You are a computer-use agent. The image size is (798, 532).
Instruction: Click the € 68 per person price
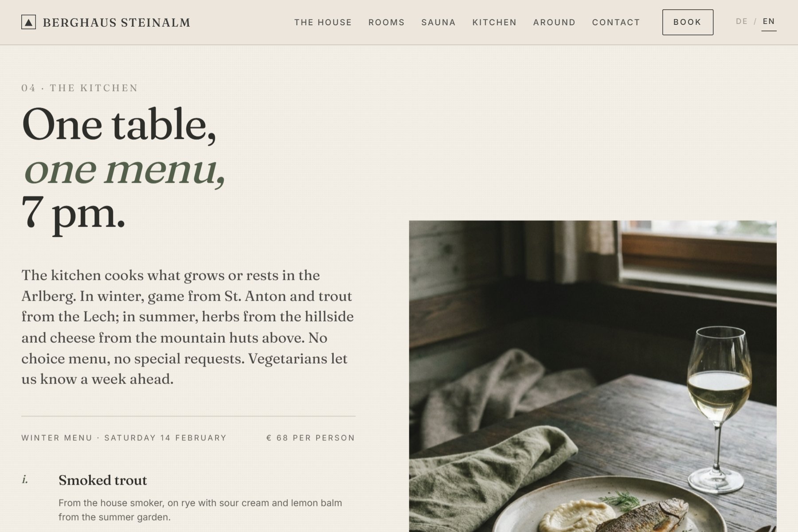310,438
